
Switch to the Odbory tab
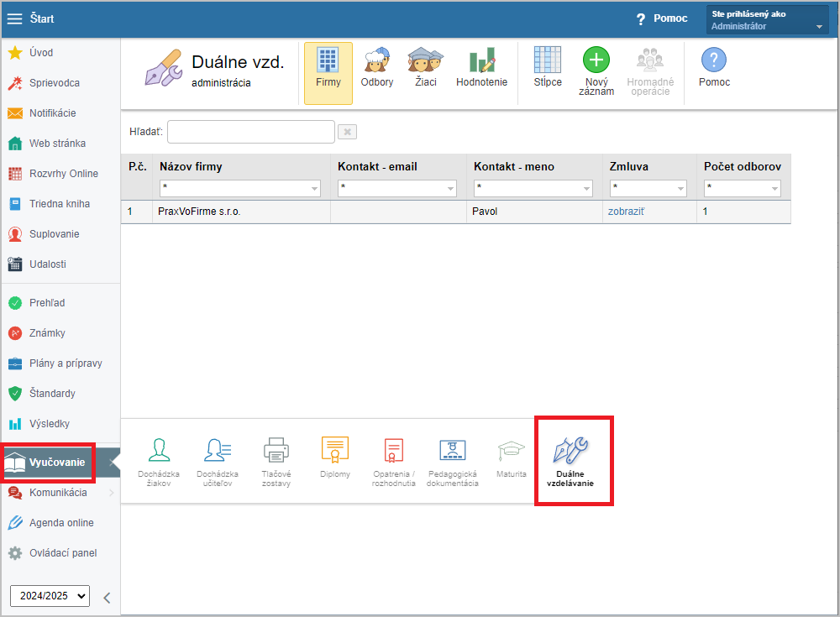377,67
